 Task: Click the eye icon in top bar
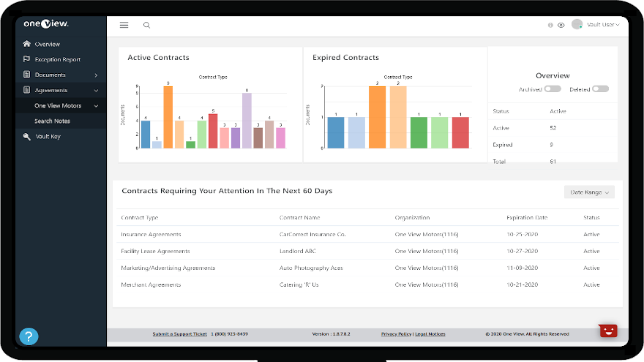pyautogui.click(x=561, y=25)
